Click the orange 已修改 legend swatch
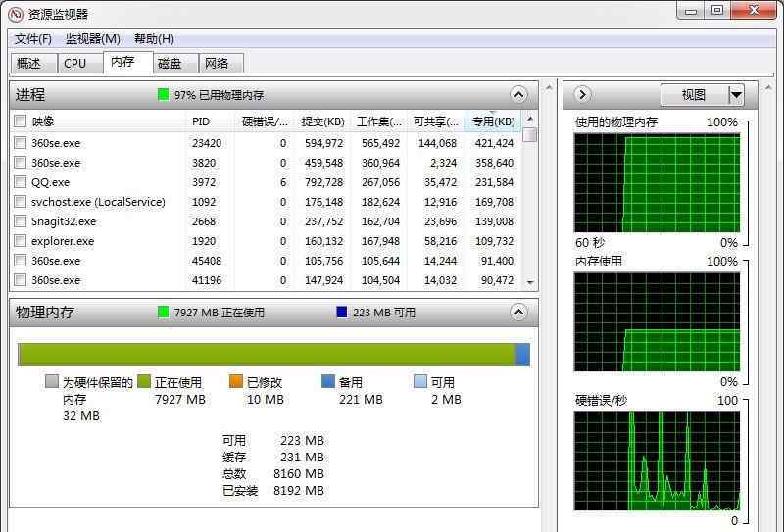784x532 pixels. tap(236, 381)
